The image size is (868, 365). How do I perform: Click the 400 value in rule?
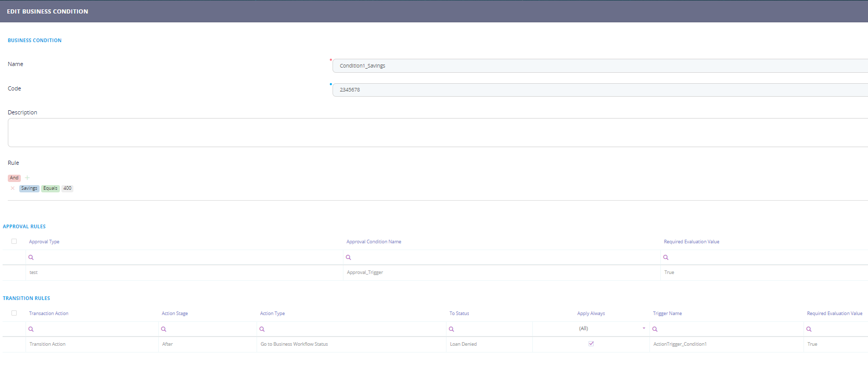[x=67, y=188]
